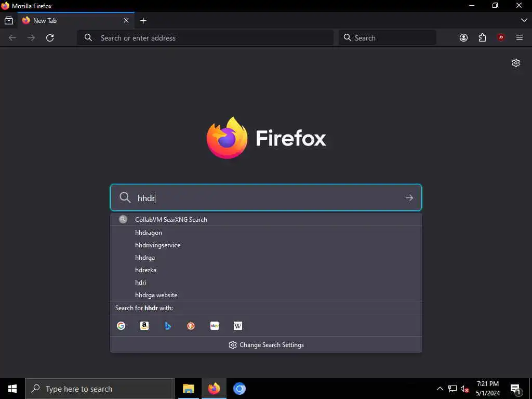Screen dimensions: 532x399
Task: Personalize new tab gear icon
Action: click(516, 63)
